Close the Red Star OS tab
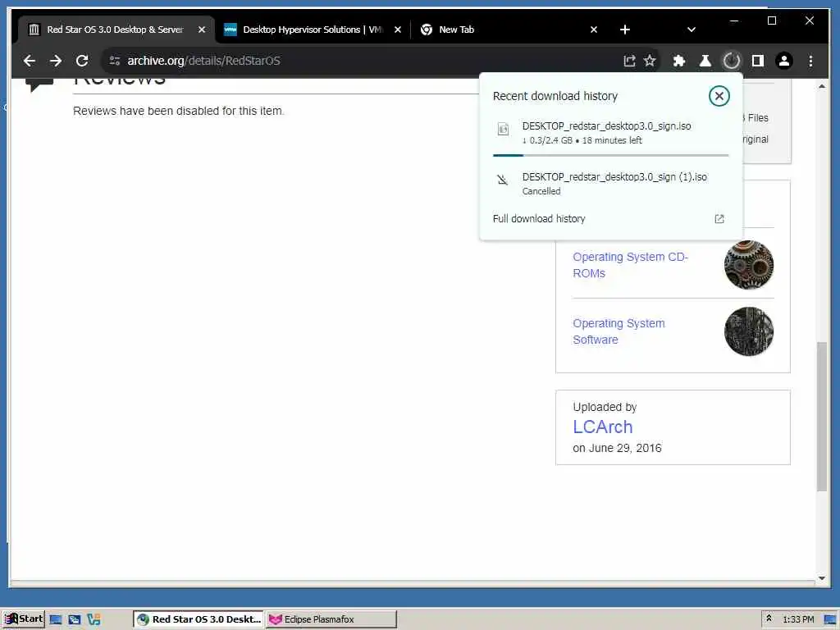Screen dimensions: 840x630 click(202, 30)
